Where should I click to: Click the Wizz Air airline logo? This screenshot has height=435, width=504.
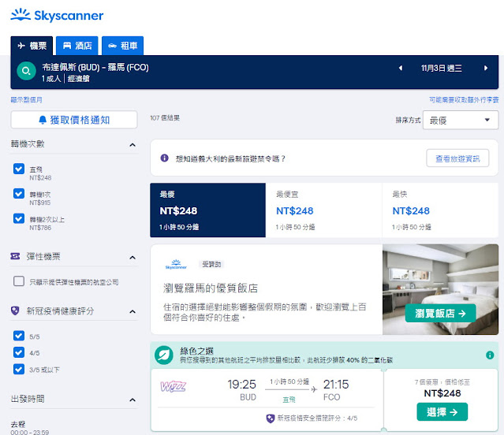[173, 386]
